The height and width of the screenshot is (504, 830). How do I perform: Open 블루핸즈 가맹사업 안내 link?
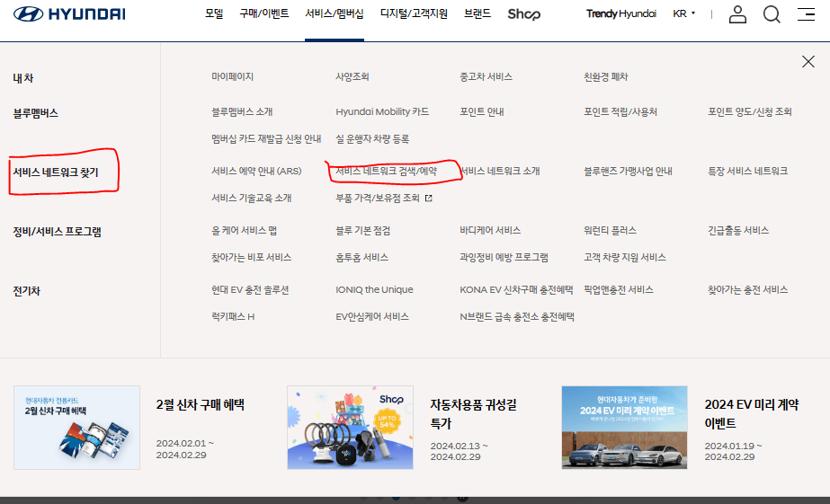point(628,171)
